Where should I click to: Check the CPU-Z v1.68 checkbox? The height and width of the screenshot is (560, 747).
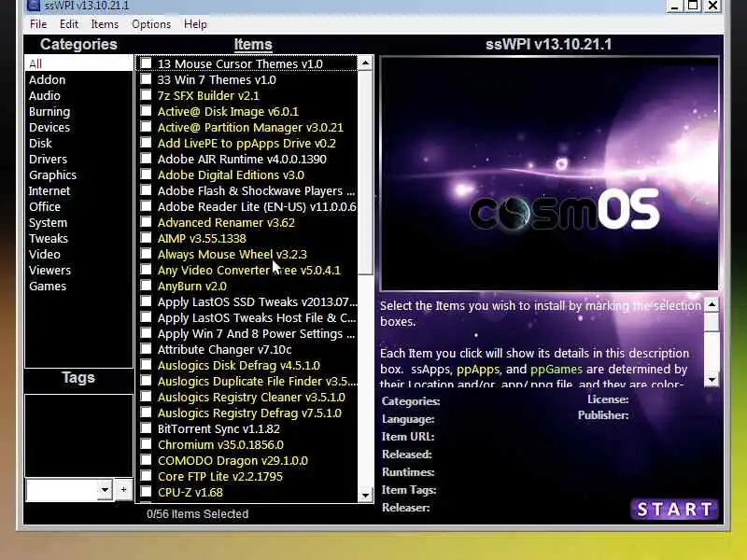coord(146,492)
